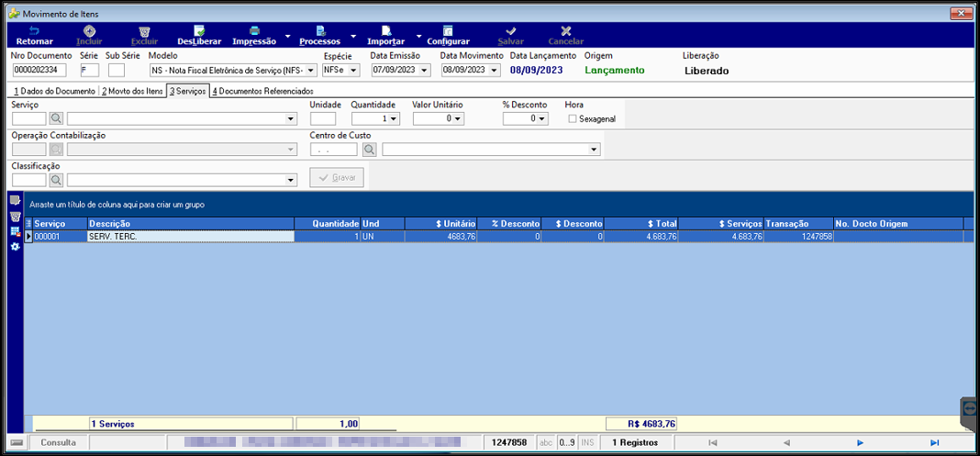Click the Serviço search magnifier icon
Viewport: 980px width, 456px height.
click(56, 118)
